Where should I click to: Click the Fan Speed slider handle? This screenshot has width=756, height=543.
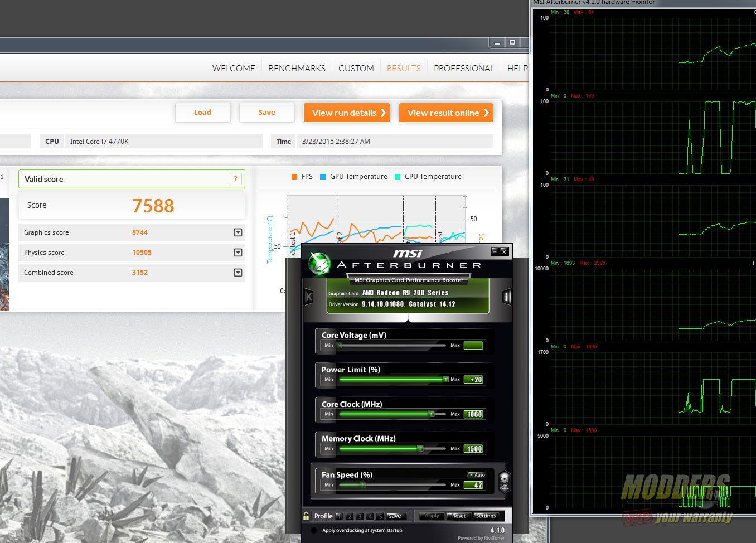coord(362,485)
